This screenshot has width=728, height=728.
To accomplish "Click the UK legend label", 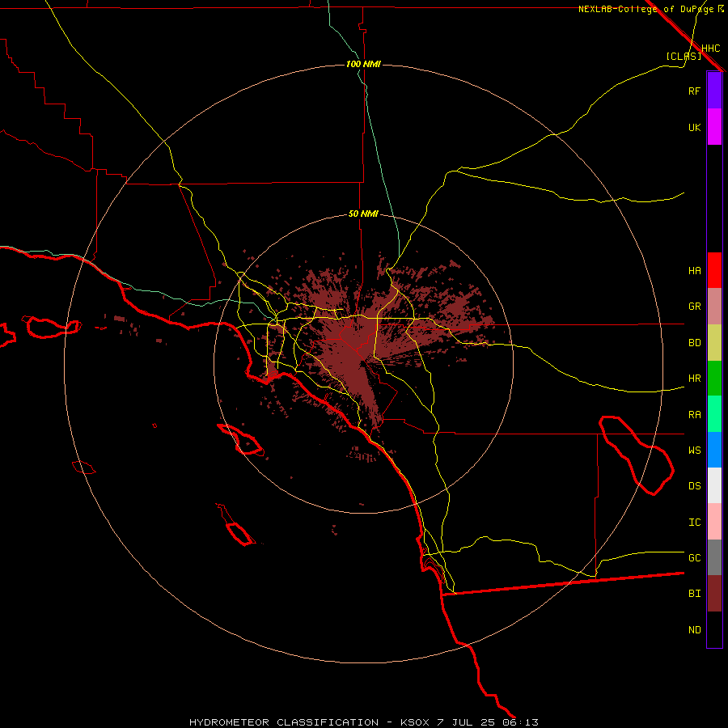I will point(694,127).
